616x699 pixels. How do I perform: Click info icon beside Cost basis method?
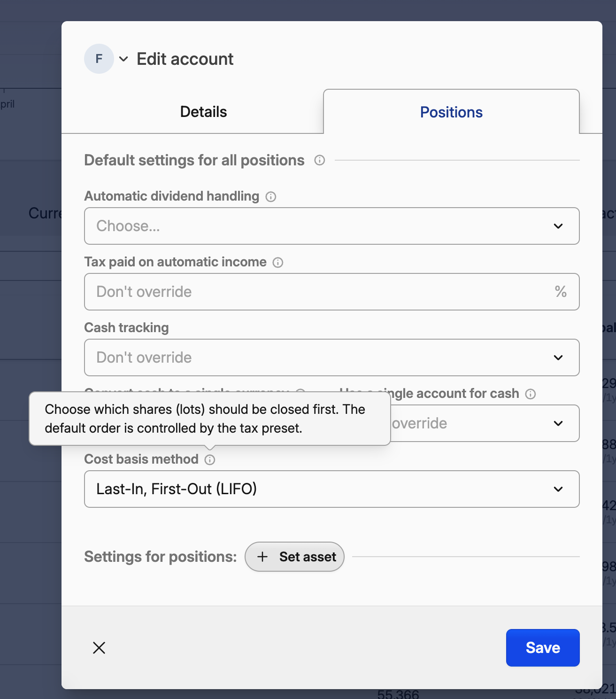(x=210, y=459)
